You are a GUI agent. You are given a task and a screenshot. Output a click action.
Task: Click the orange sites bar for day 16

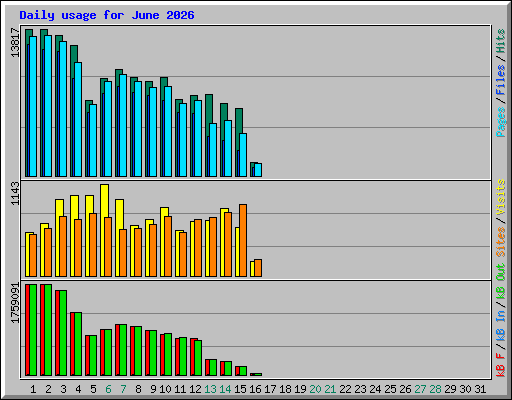[x=258, y=268]
